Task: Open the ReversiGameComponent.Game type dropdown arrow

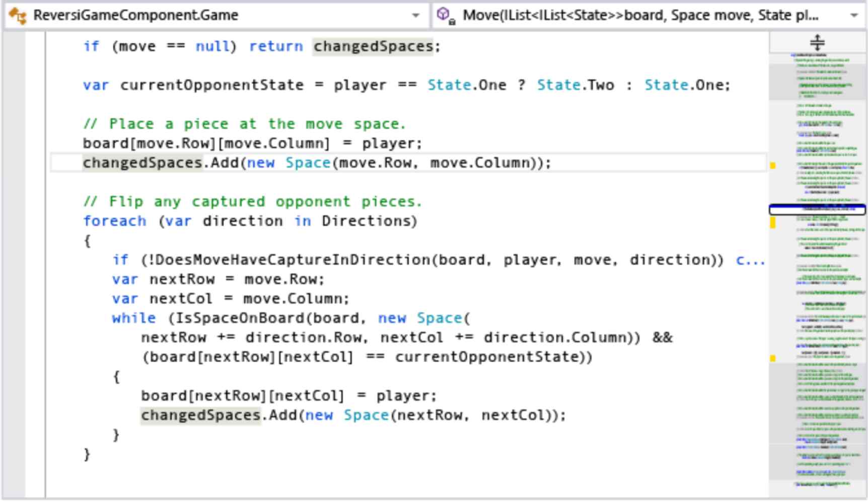Action: coord(415,16)
